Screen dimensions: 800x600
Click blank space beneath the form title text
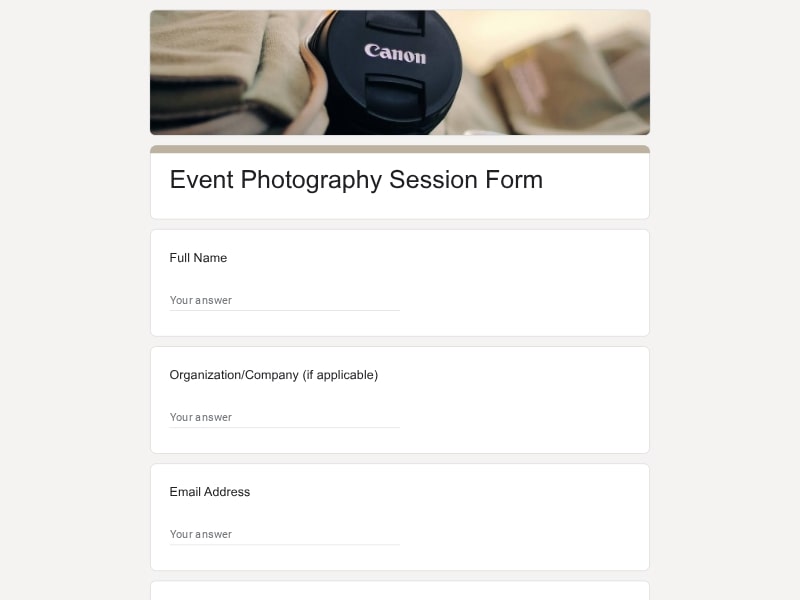[400, 207]
